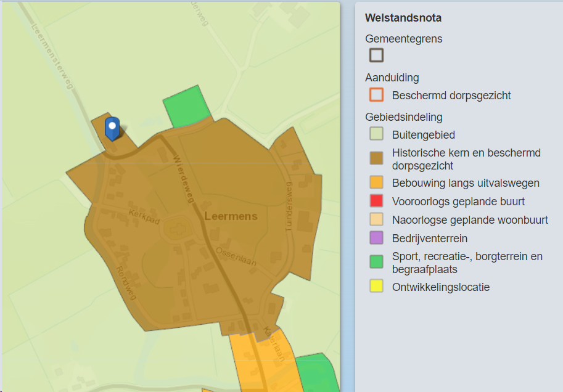563x392 pixels.
Task: Click the yellow Ontwikkelingslocatie swatch
Action: (x=376, y=286)
